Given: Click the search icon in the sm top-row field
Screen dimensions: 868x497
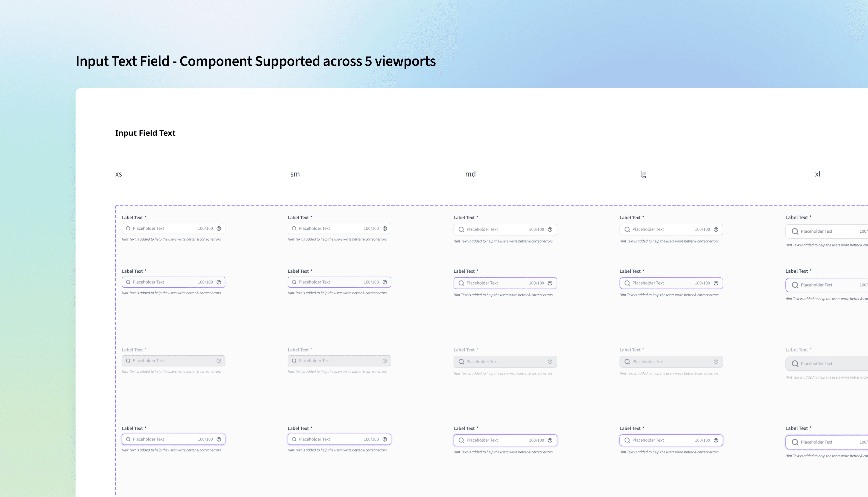Looking at the screenshot, I should click(294, 229).
